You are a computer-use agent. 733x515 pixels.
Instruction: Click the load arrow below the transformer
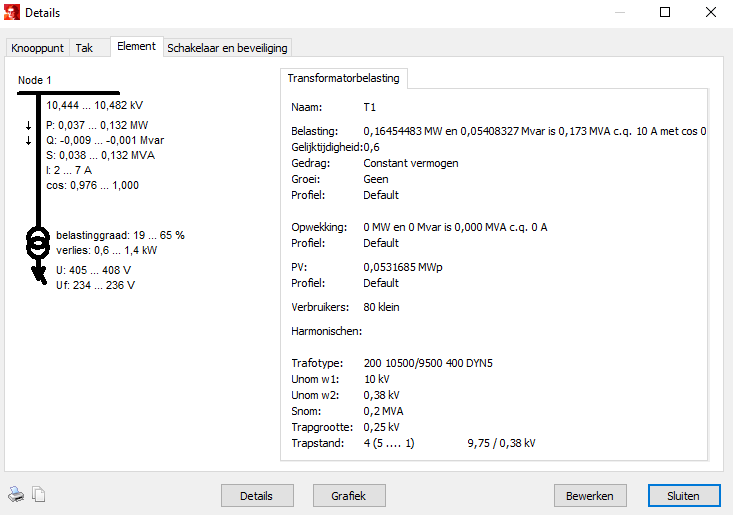pyautogui.click(x=39, y=275)
